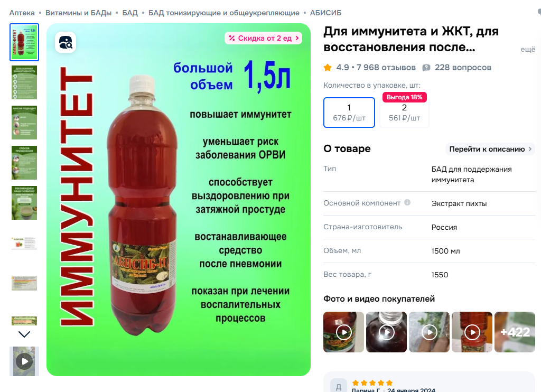Open the 7 968 отзывов link
The height and width of the screenshot is (392, 541).
[386, 68]
